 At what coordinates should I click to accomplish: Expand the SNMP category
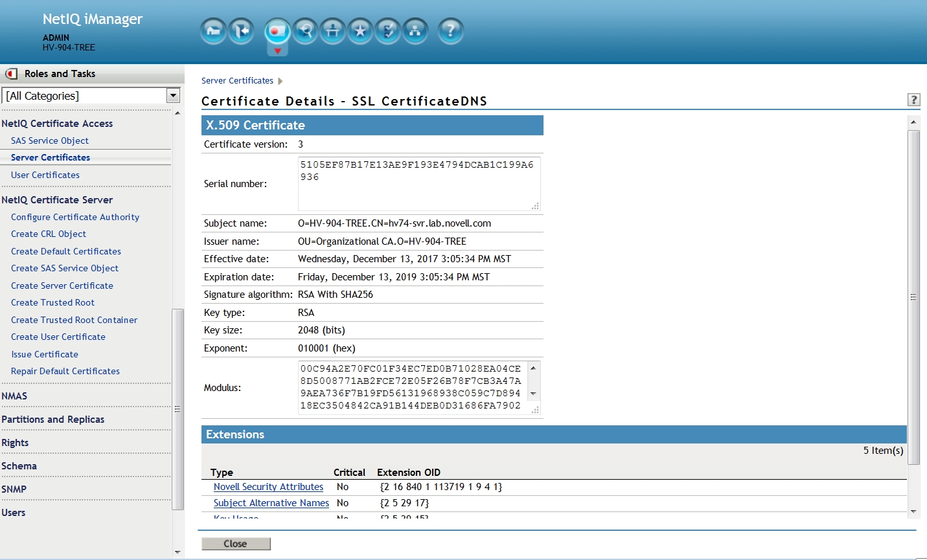14,489
